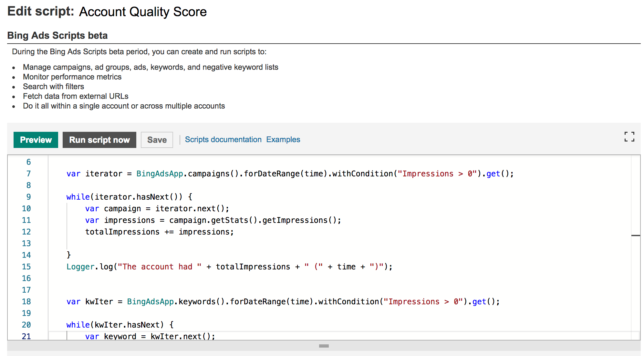
Task: Click line number 16 in the gutter
Action: pos(26,278)
